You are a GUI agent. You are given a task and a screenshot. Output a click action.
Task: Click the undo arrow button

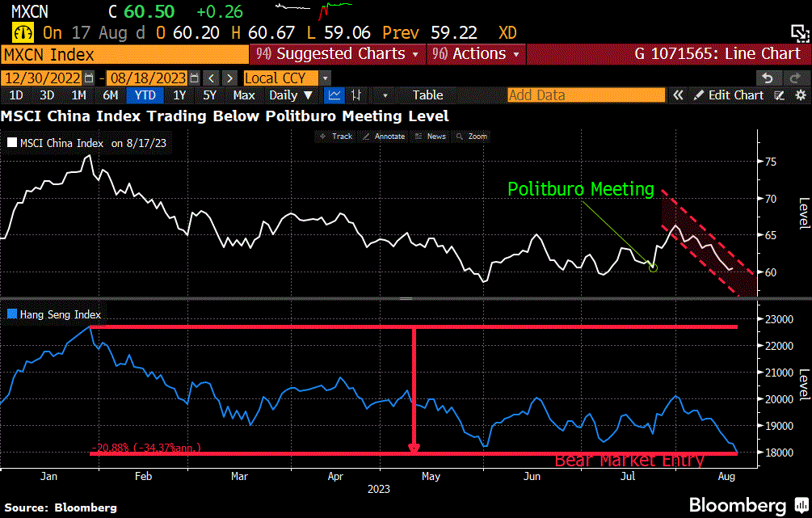pos(768,78)
